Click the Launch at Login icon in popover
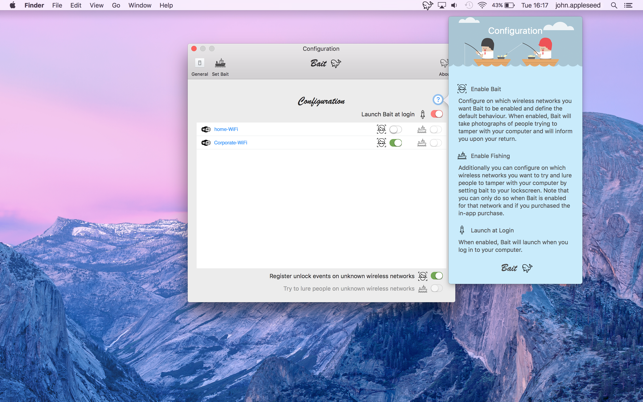Viewport: 643px width, 402px height. point(462,230)
